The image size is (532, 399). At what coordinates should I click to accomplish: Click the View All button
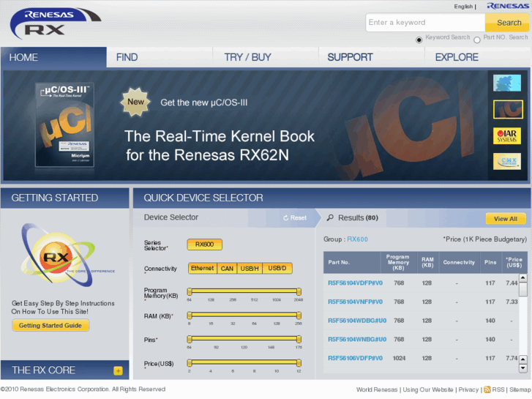pyautogui.click(x=506, y=219)
